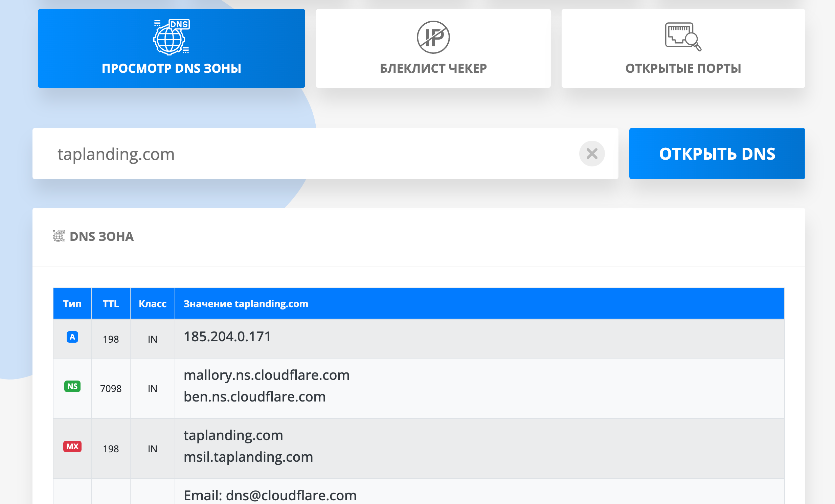Click the blue A record badge

(x=72, y=337)
